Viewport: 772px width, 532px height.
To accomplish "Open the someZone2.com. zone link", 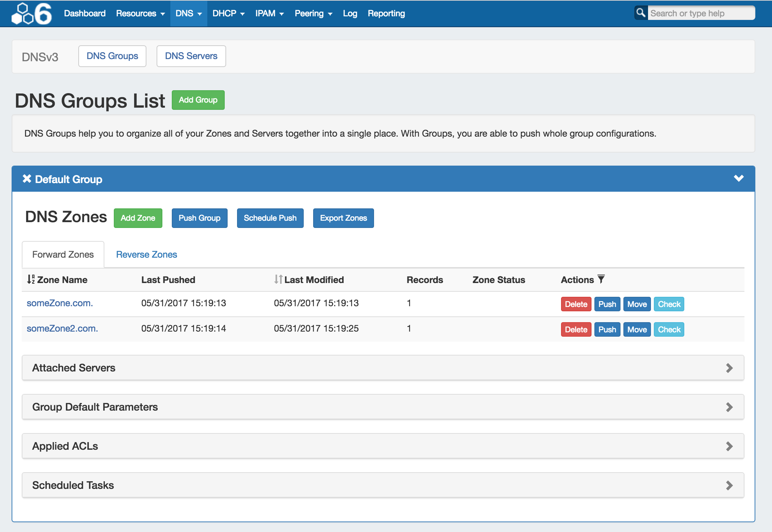I will [x=62, y=328].
